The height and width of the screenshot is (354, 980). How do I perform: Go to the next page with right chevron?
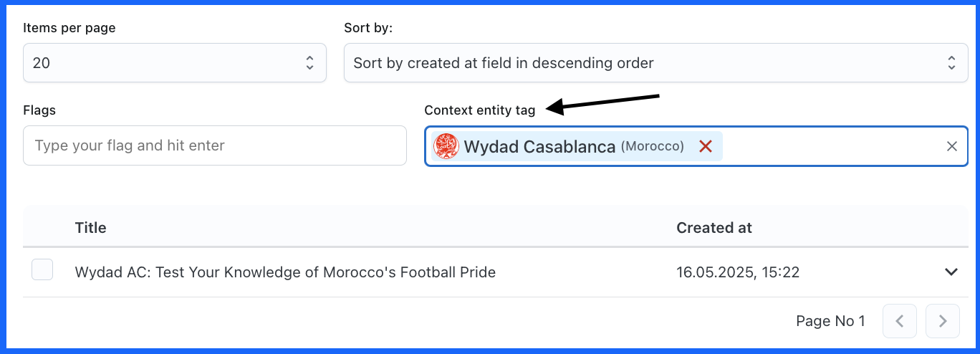(x=943, y=320)
